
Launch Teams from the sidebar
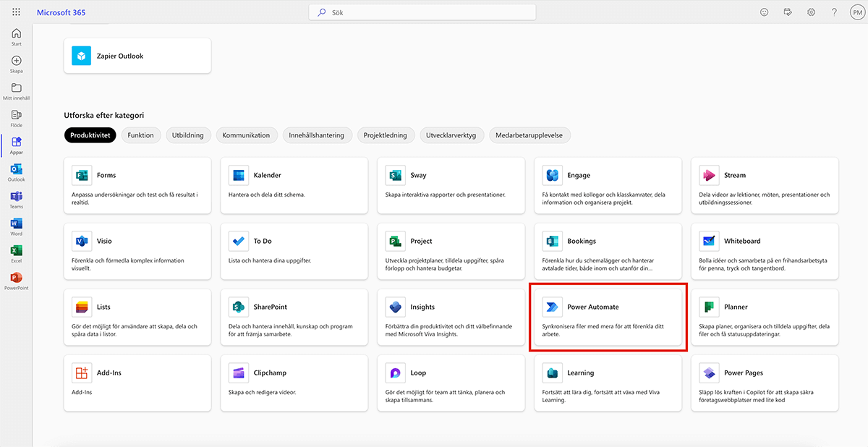(16, 200)
